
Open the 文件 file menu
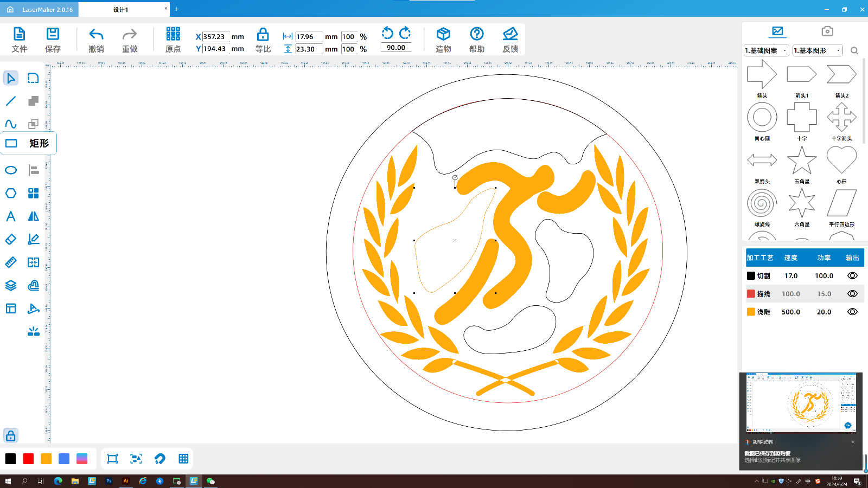(19, 40)
